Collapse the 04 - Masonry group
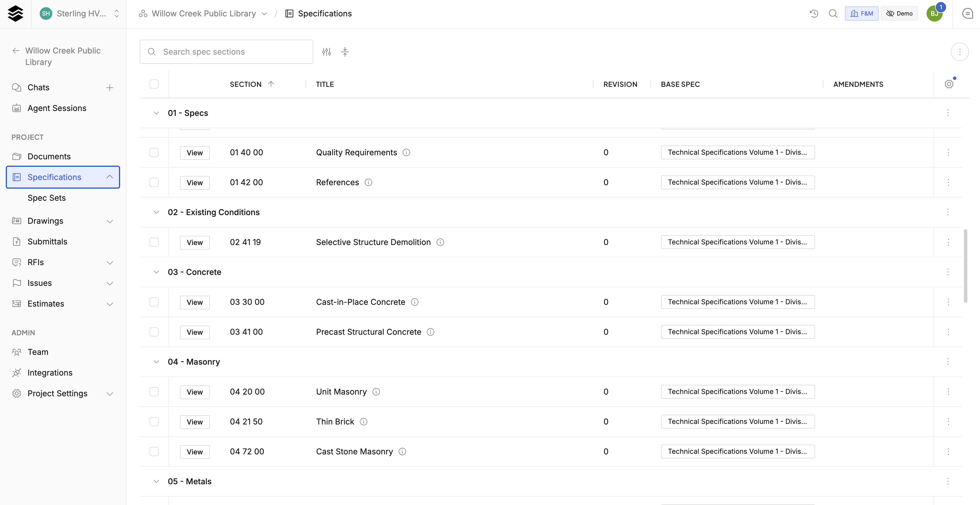This screenshot has height=505, width=980. (156, 362)
